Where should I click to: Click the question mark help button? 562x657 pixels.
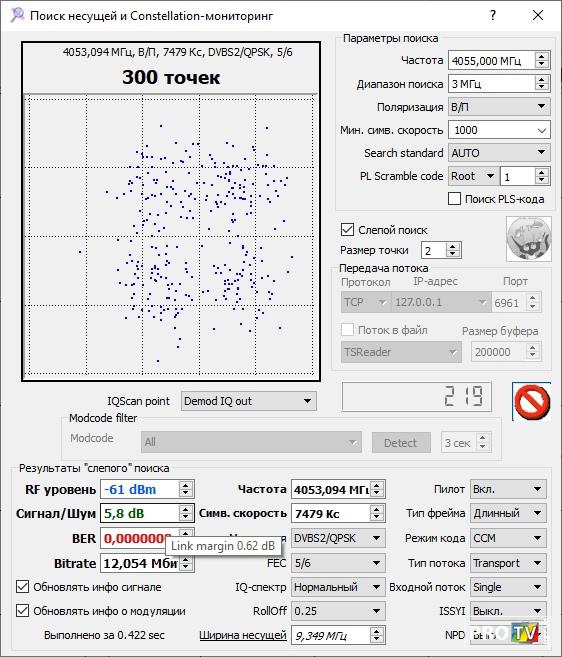(x=493, y=16)
